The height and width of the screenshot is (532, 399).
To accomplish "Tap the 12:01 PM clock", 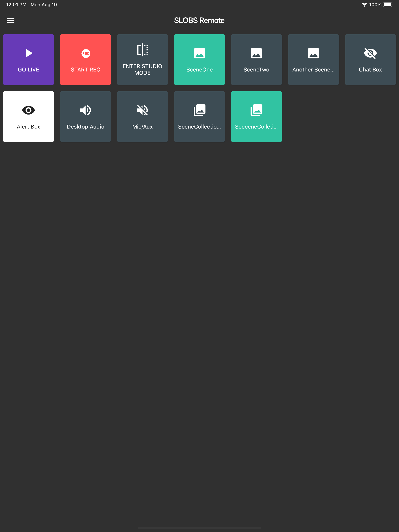I will [x=16, y=4].
